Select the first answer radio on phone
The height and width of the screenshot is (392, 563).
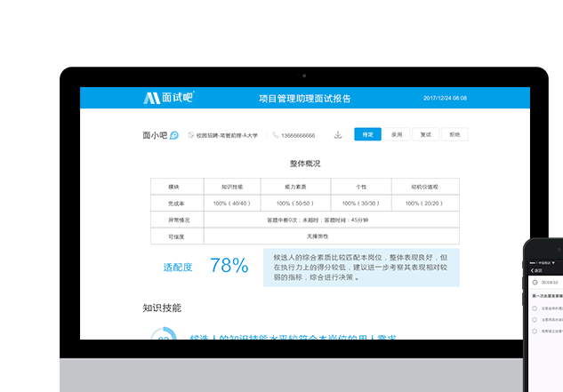535,308
